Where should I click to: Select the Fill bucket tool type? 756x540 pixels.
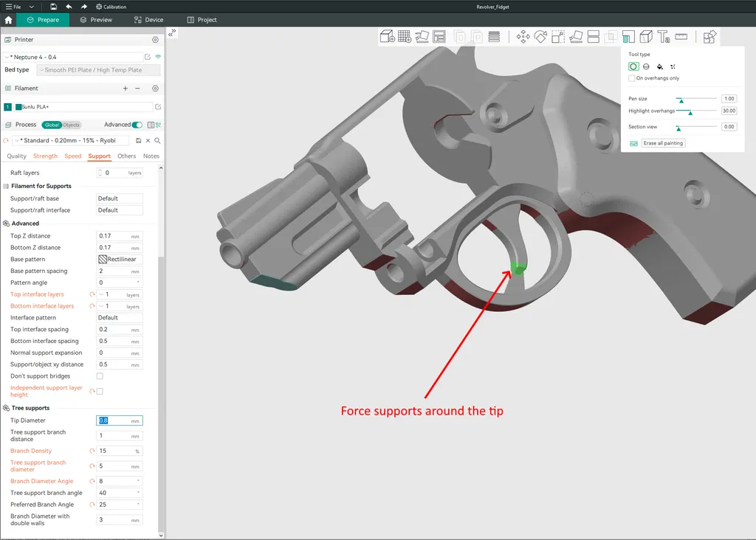click(x=659, y=66)
